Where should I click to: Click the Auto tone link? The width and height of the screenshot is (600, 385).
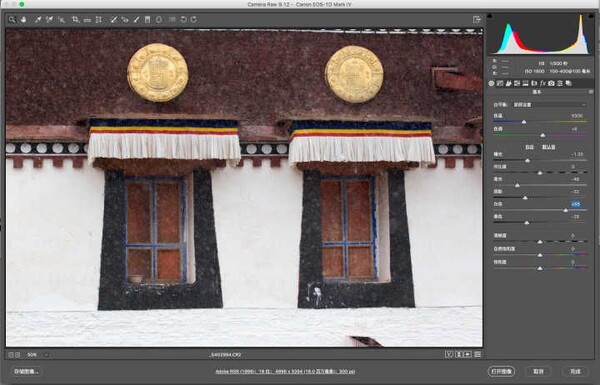(x=529, y=147)
